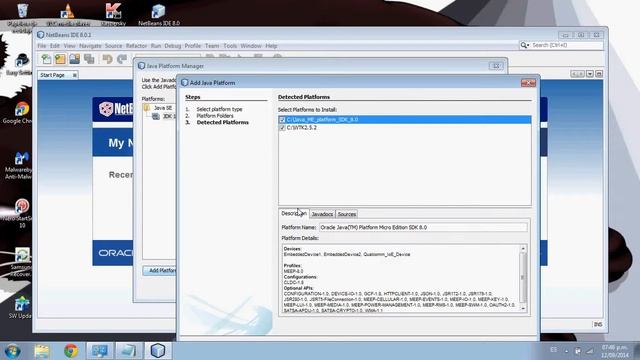Image resolution: width=640 pixels, height=360 pixels.
Task: Open Chrome from the taskbar
Action: coord(71,351)
